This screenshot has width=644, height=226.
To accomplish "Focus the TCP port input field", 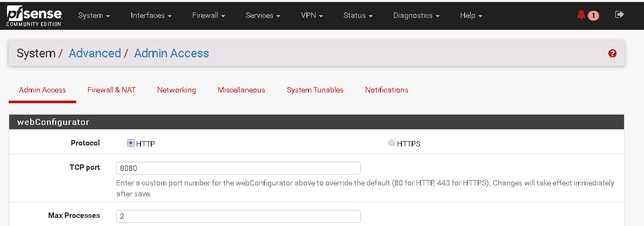I will tap(238, 168).
